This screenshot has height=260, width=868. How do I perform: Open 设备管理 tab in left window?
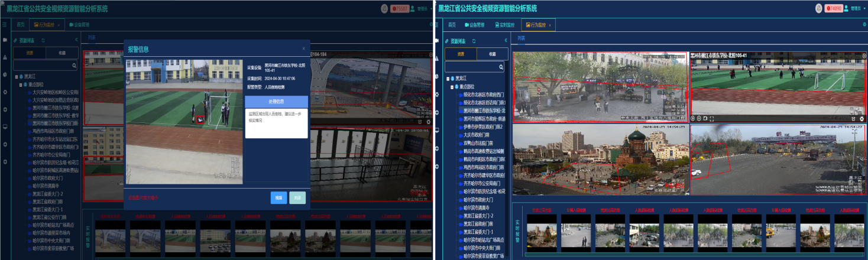point(79,25)
